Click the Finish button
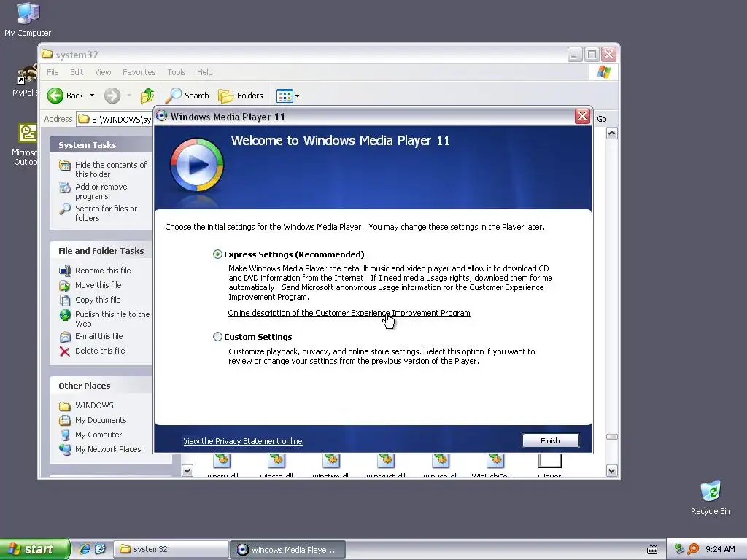 [550, 441]
